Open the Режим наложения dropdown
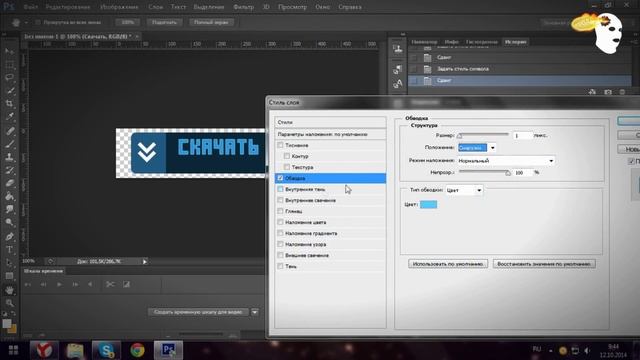640x360 pixels. point(506,161)
